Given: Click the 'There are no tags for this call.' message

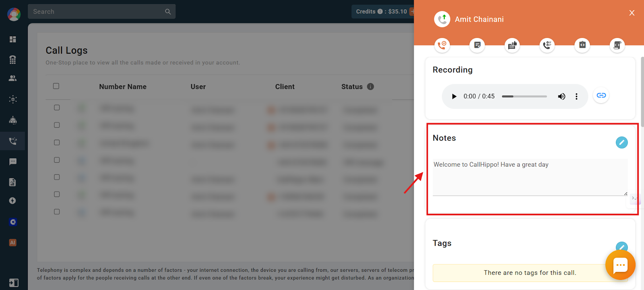Looking at the screenshot, I should [x=530, y=273].
